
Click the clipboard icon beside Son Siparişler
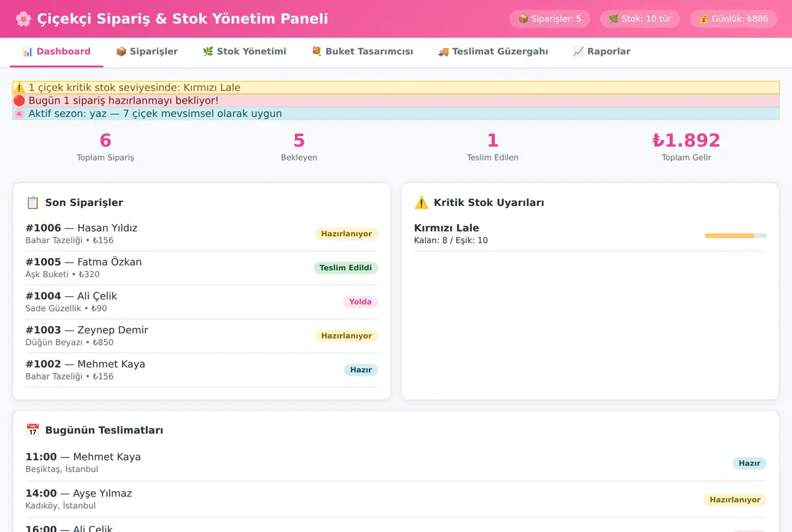[32, 203]
